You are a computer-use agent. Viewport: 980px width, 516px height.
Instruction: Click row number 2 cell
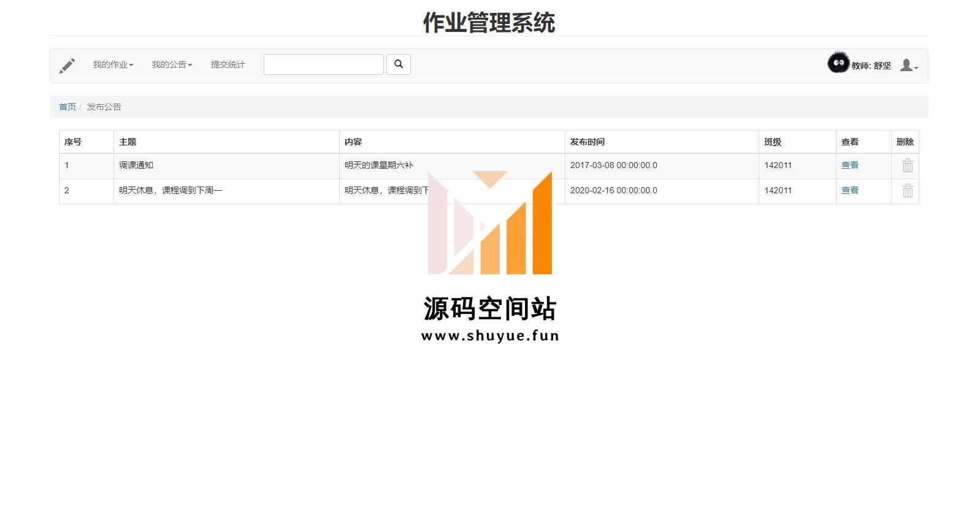(86, 191)
